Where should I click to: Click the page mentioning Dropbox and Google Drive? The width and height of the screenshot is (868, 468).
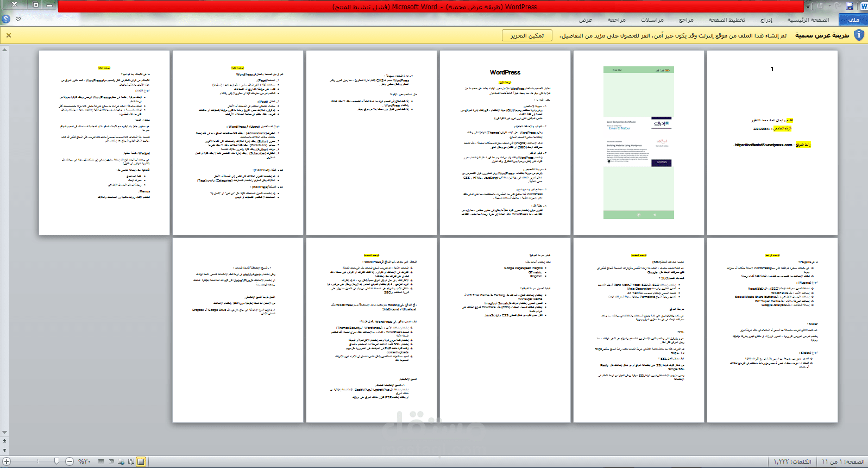238,330
